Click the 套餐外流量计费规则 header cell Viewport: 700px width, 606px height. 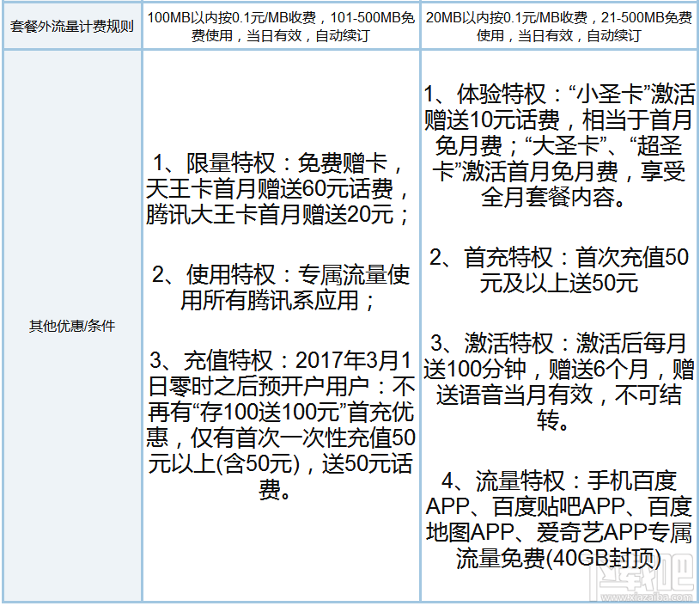click(x=71, y=26)
